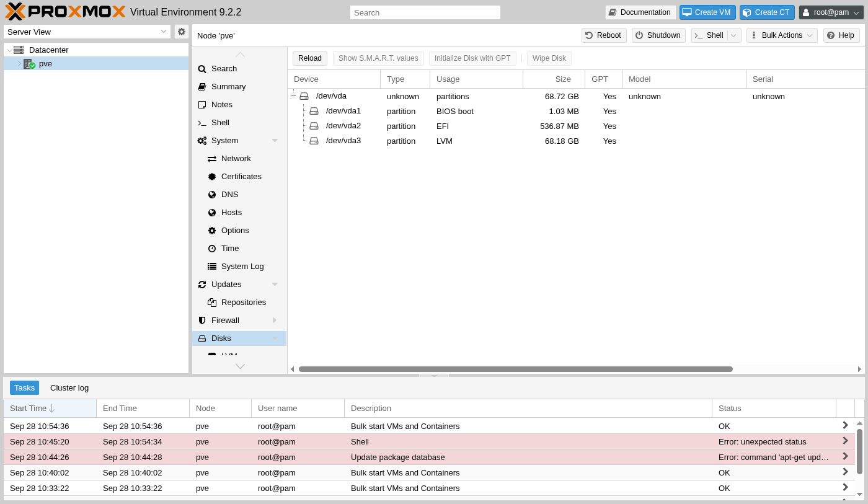Image resolution: width=868 pixels, height=504 pixels.
Task: Open the Firewall menu item
Action: click(x=239, y=321)
